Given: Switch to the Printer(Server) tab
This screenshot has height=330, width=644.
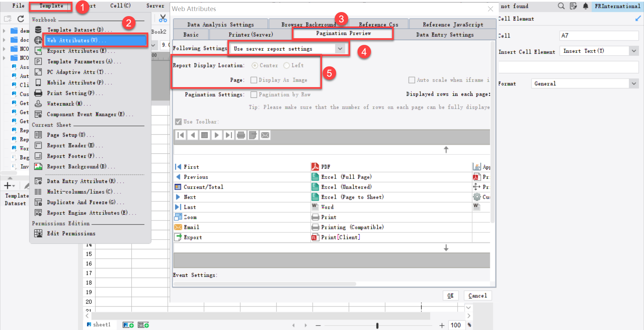Looking at the screenshot, I should point(251,35).
